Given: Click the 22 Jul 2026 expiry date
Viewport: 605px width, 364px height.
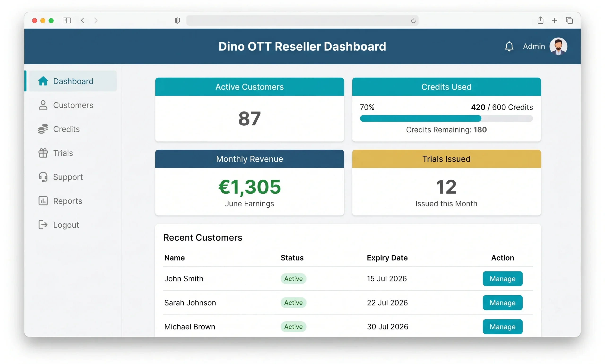Looking at the screenshot, I should coord(387,303).
